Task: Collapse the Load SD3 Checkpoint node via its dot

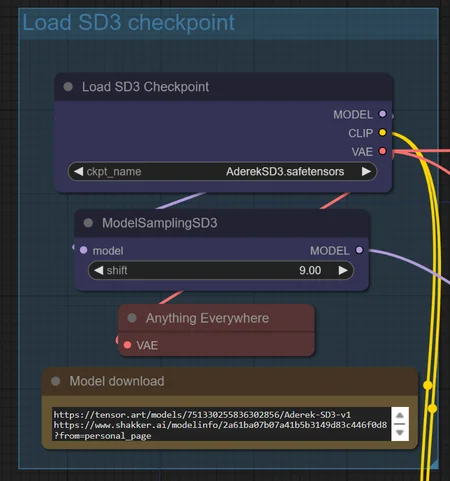Action: (x=68, y=87)
